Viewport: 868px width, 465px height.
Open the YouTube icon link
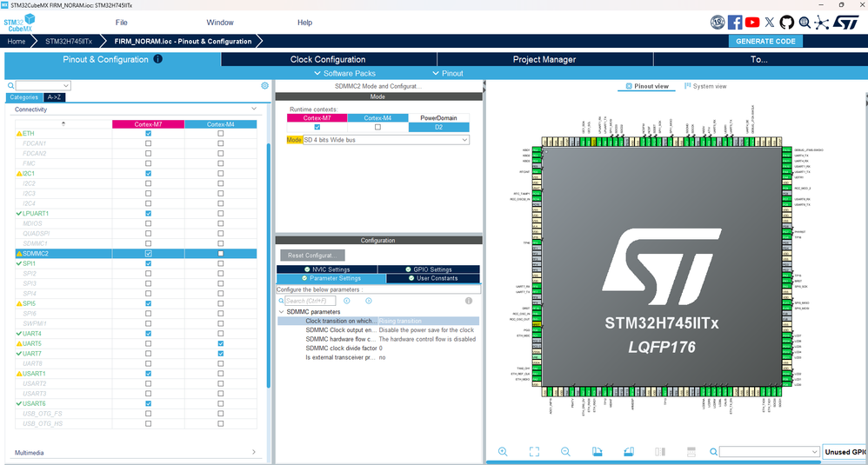point(752,22)
